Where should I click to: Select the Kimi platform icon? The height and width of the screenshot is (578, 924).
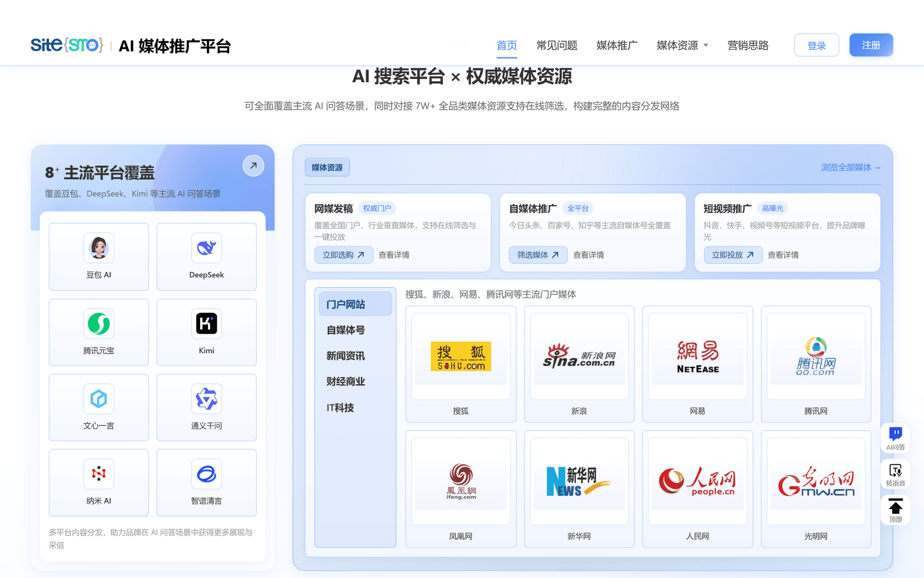(206, 324)
